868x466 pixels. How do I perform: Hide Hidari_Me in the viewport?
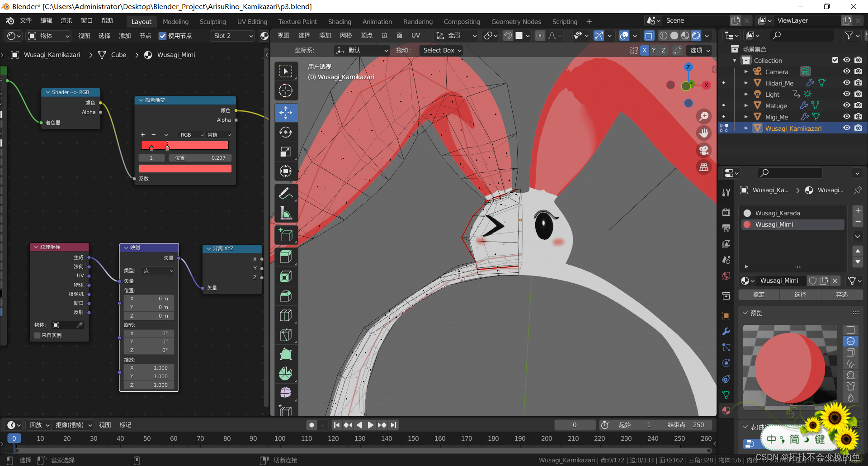[x=847, y=83]
